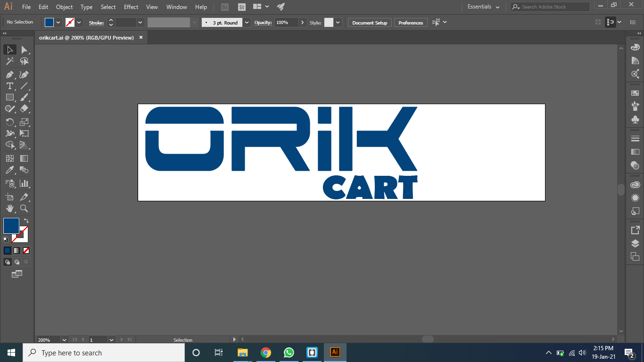Select the Mesh tool
This screenshot has height=362, width=644.
point(9,158)
